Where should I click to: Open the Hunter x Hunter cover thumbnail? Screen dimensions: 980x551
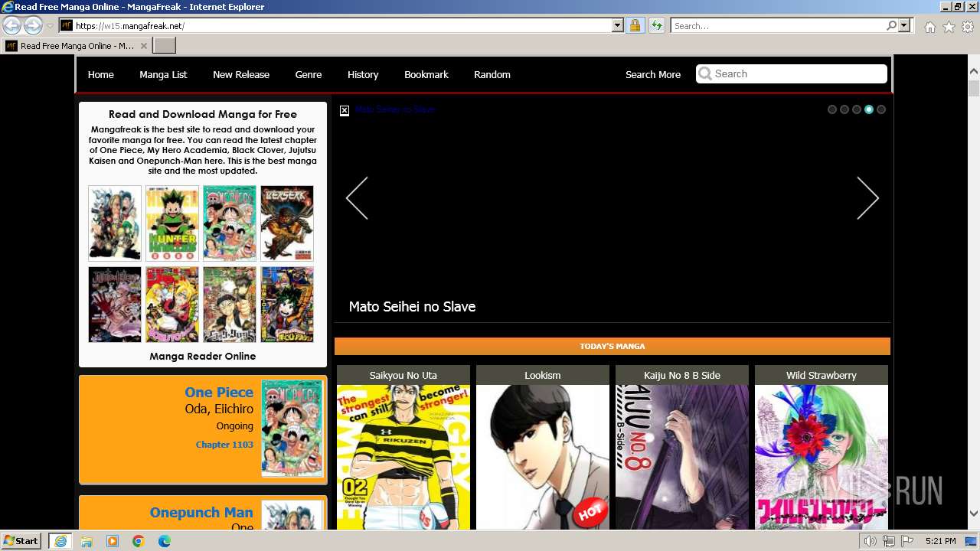coord(172,223)
